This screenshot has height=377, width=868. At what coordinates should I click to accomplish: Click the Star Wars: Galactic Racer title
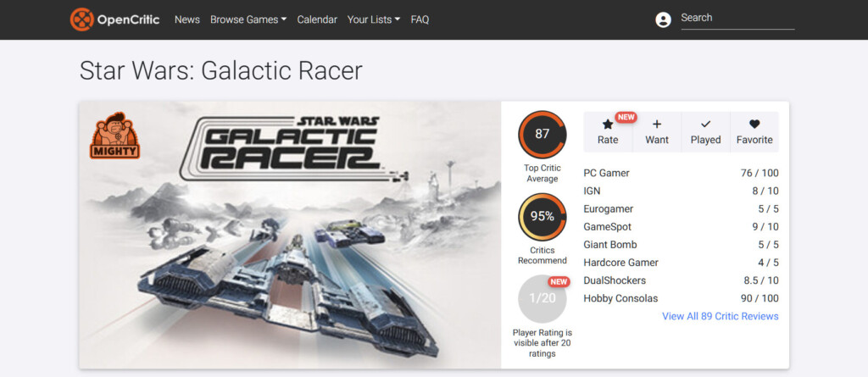(x=221, y=71)
